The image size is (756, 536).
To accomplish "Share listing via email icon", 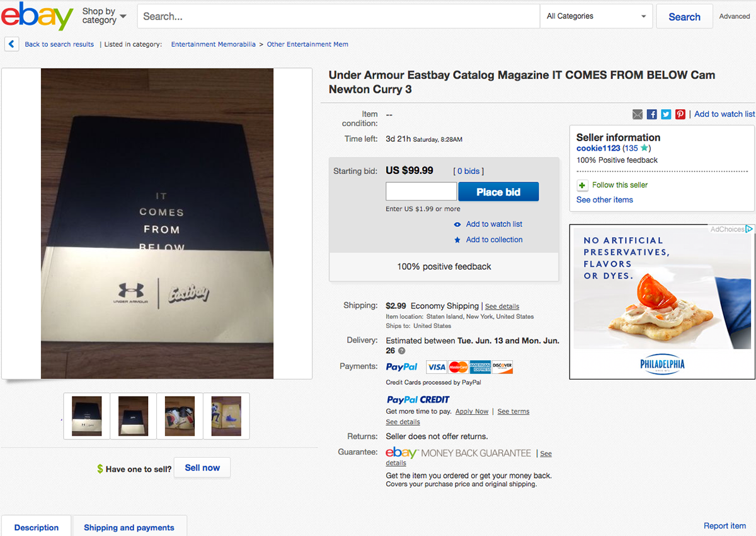I will [638, 114].
